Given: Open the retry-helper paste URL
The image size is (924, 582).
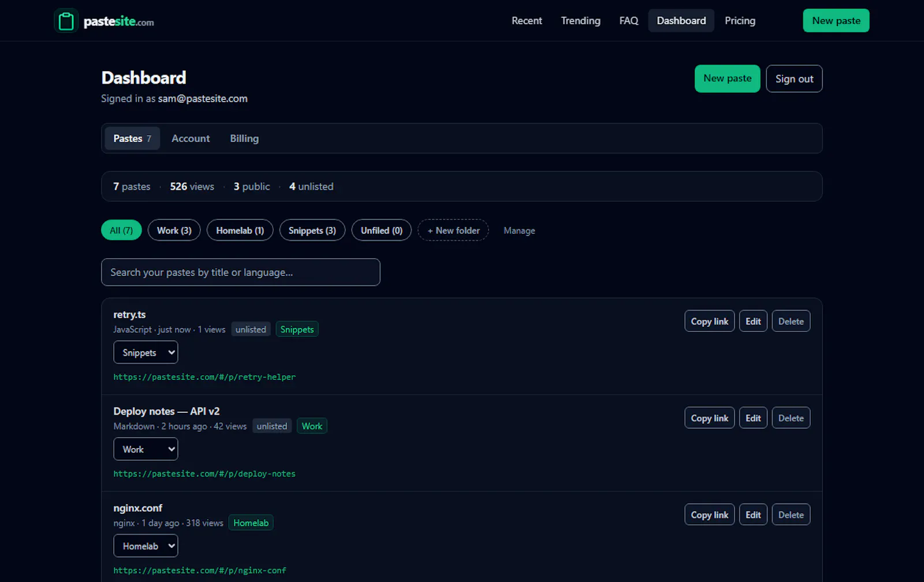Looking at the screenshot, I should click(204, 377).
